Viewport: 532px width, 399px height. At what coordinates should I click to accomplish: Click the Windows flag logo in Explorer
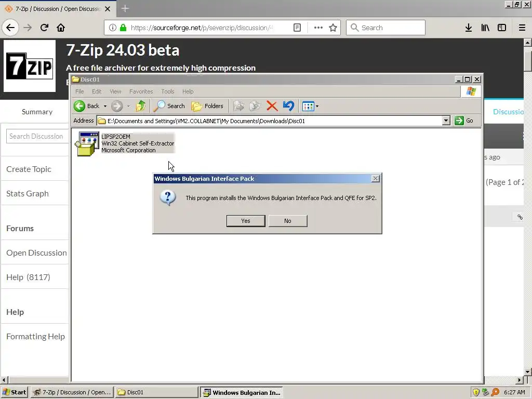[471, 91]
